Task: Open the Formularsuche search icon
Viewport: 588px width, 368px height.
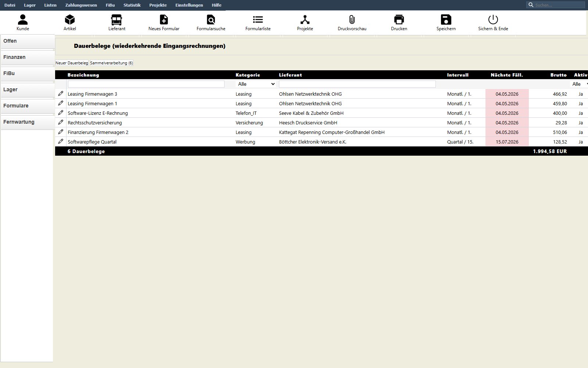Action: (211, 20)
